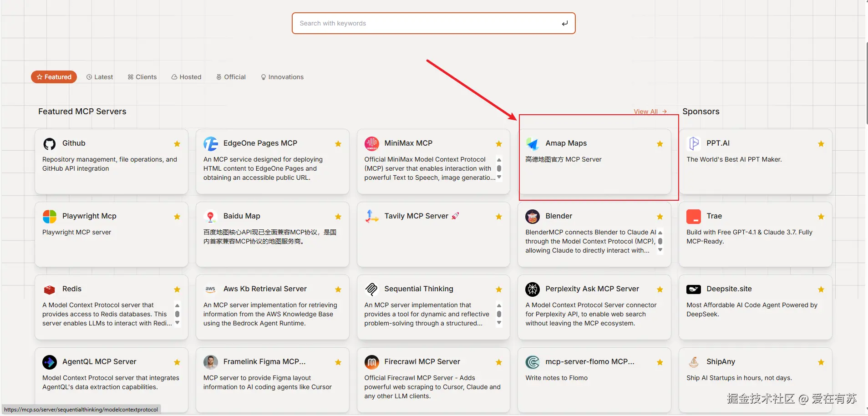The width and height of the screenshot is (868, 416).
Task: Click the star on the Baidu Map card
Action: pyautogui.click(x=338, y=217)
